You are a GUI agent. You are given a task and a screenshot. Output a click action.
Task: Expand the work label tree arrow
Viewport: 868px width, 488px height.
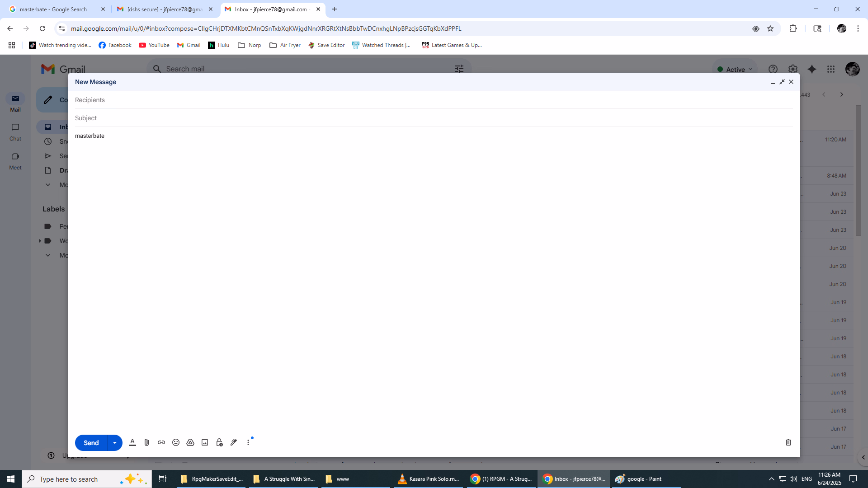40,241
